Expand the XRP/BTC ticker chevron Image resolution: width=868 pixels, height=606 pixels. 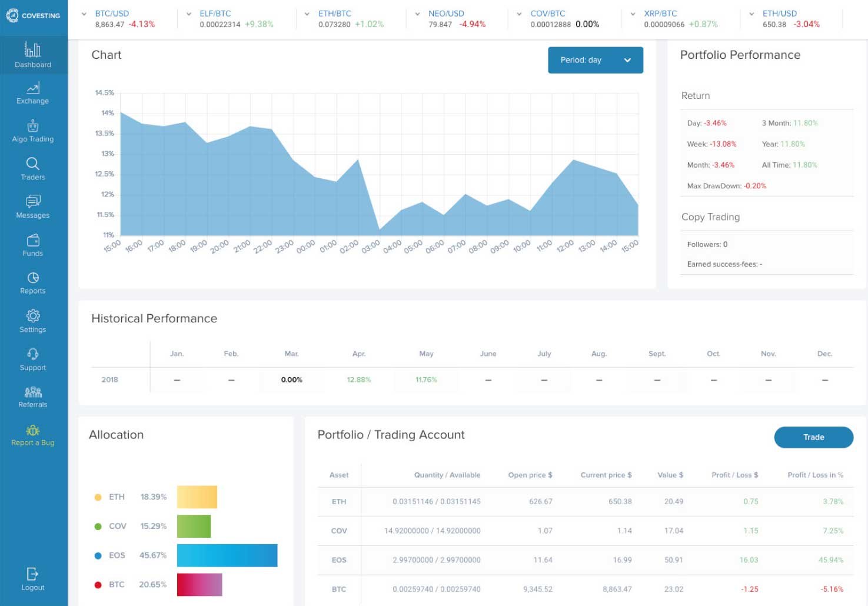[x=633, y=14]
